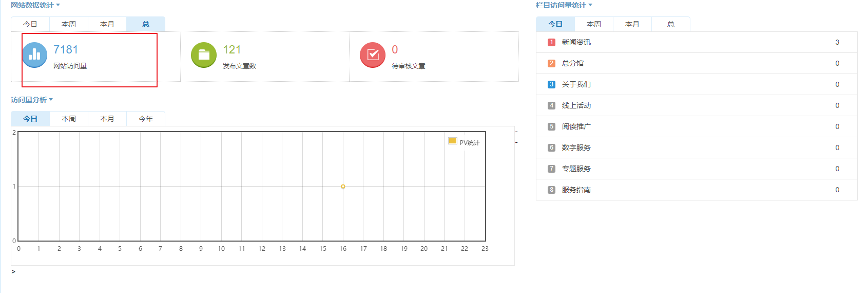
Task: Open the 新闻资讯 column entry
Action: (576, 42)
